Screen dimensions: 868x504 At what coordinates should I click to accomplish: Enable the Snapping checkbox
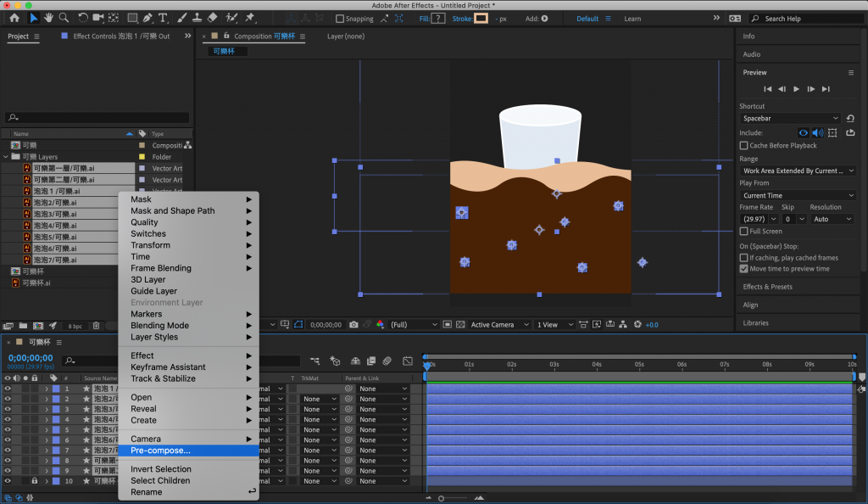point(340,19)
